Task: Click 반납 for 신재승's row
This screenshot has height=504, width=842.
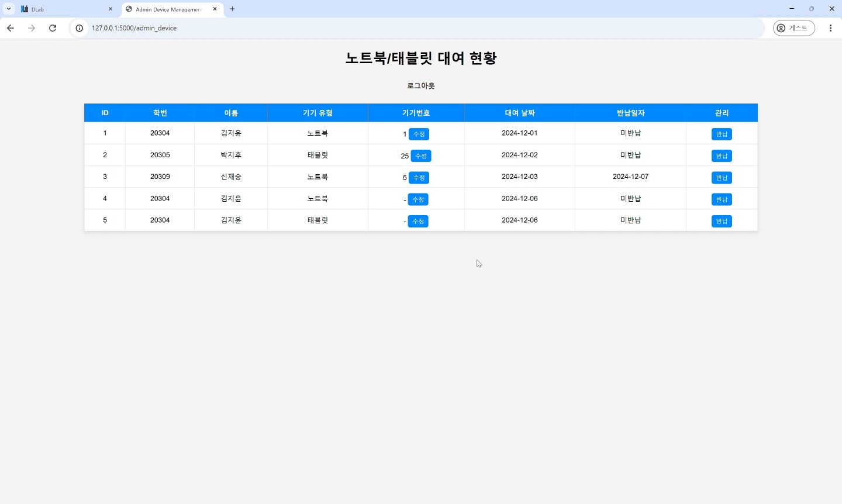Action: point(722,178)
